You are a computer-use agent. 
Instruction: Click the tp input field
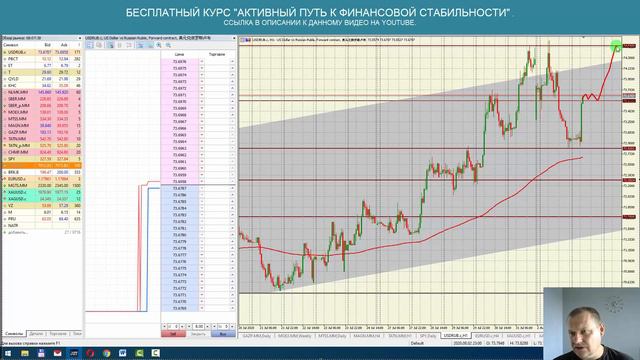223,327
